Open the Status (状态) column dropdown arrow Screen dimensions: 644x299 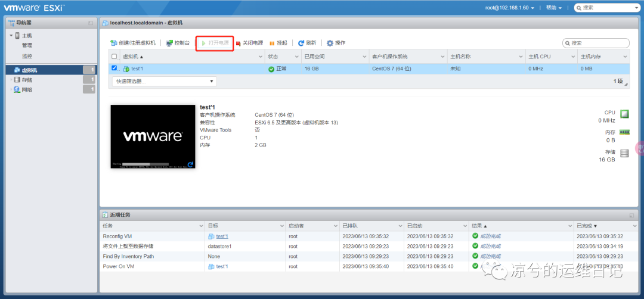[x=296, y=57]
